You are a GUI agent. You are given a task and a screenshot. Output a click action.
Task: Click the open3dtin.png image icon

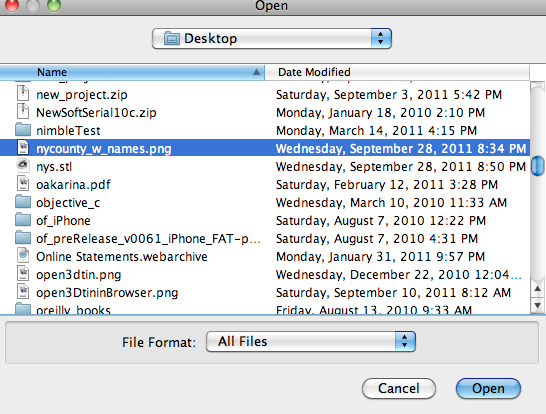(x=23, y=274)
